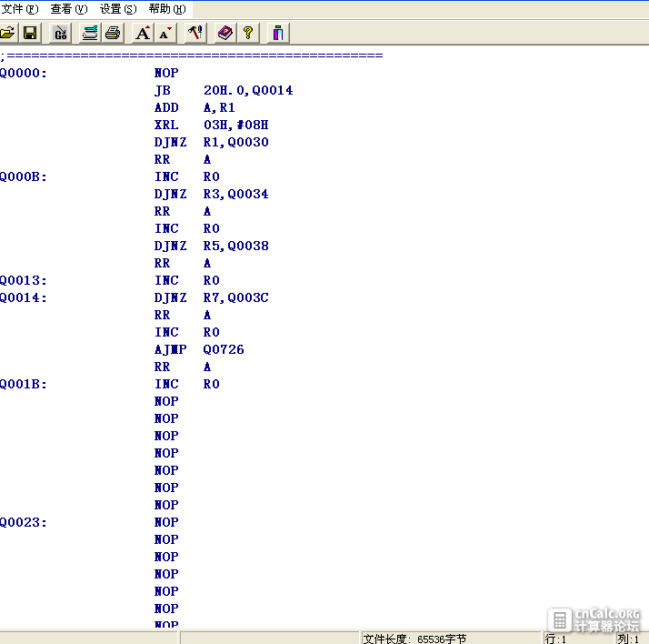Select the Q0000: label

coord(24,73)
